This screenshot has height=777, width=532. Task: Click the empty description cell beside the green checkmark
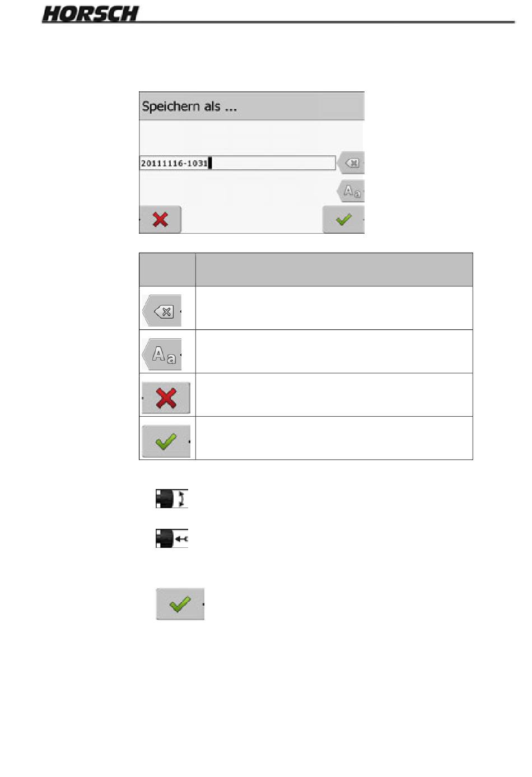(x=334, y=438)
